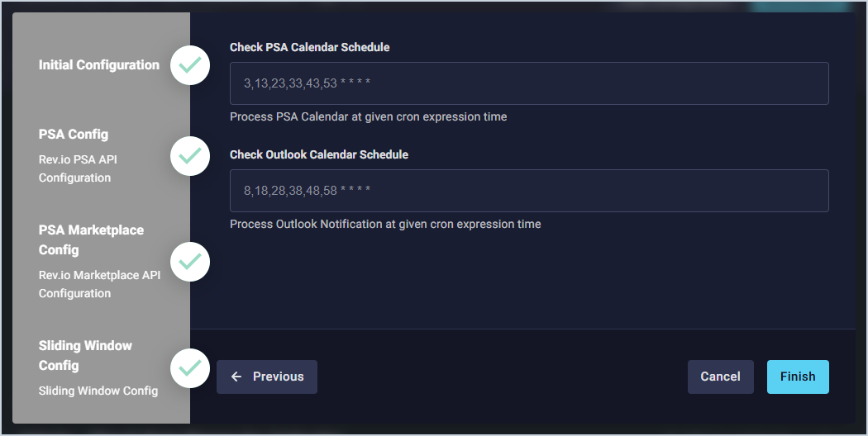Click the Process PSA Calendar help text
Viewport: 868px width, 436px height.
(x=368, y=116)
